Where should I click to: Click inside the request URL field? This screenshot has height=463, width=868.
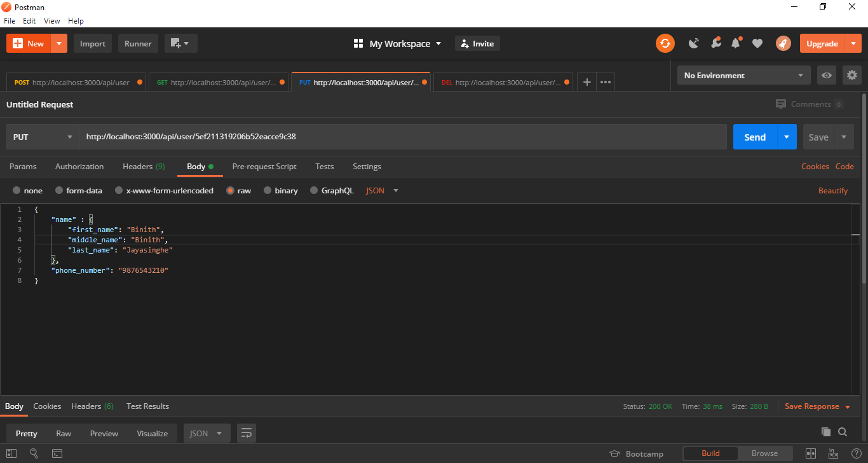click(318, 136)
